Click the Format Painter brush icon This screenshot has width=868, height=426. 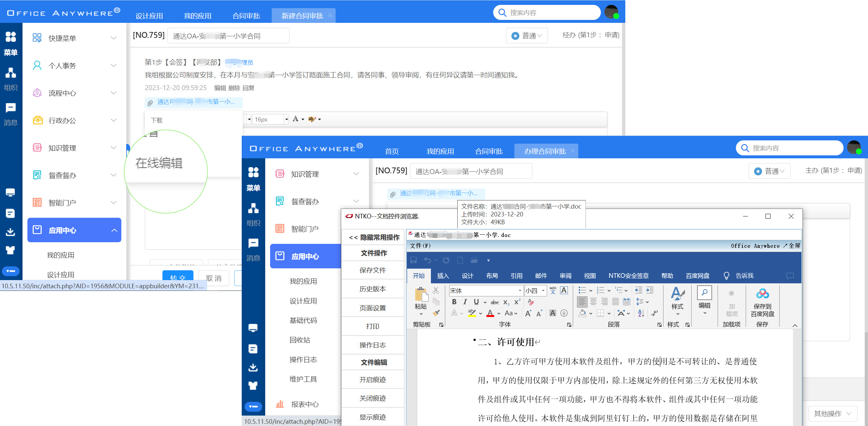tap(436, 313)
